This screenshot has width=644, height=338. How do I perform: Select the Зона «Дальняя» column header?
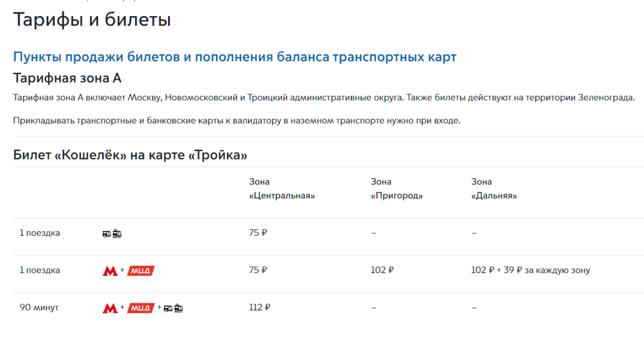tap(494, 189)
